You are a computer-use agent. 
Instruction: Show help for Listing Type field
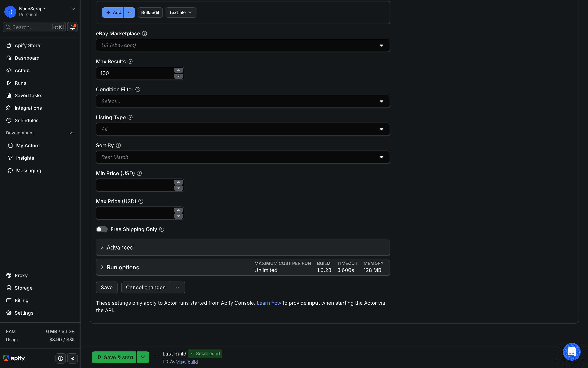click(x=130, y=118)
